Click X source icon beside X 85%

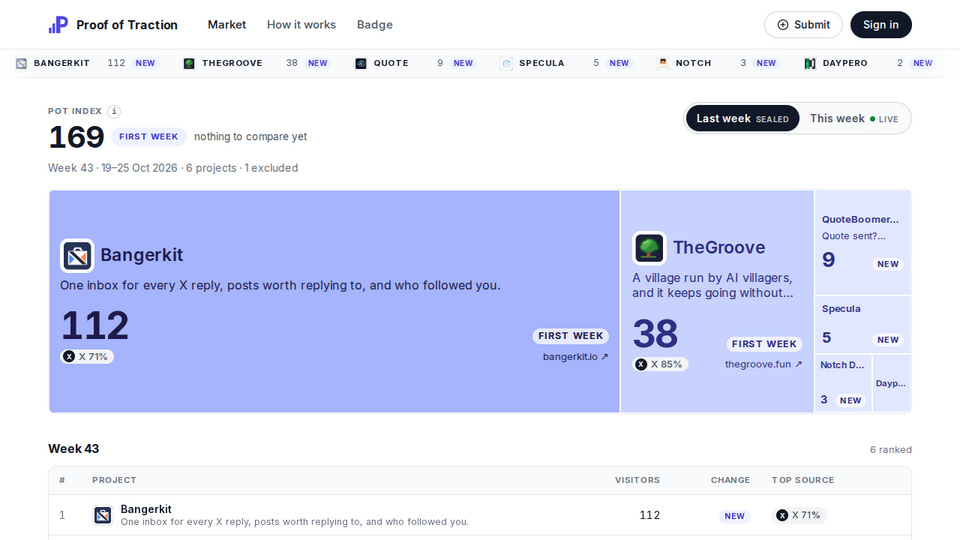[x=641, y=364]
